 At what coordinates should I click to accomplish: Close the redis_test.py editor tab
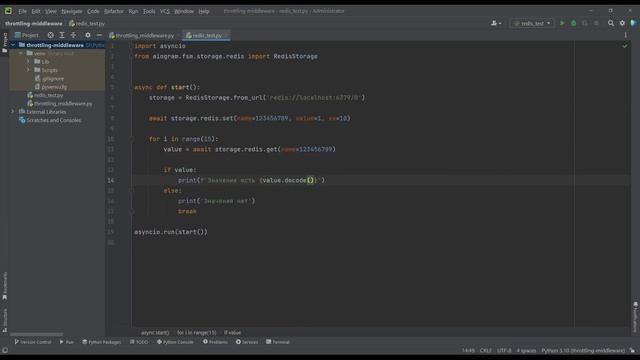227,36
